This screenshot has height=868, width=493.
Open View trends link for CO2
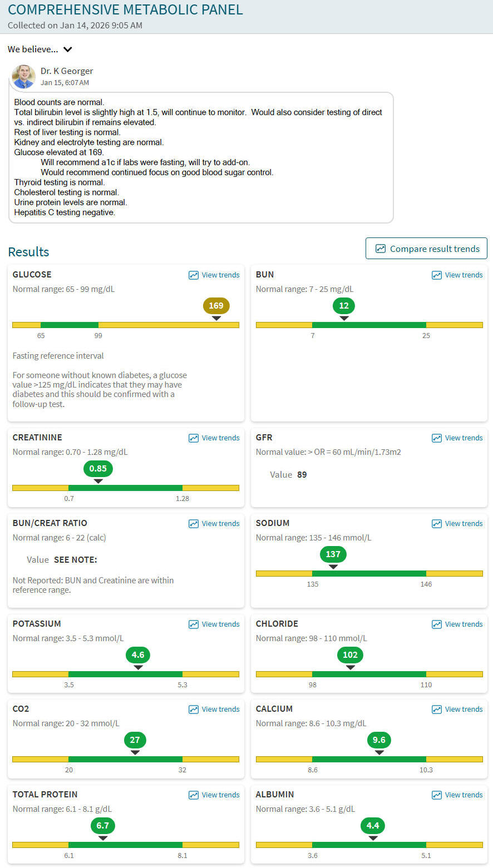click(x=220, y=710)
